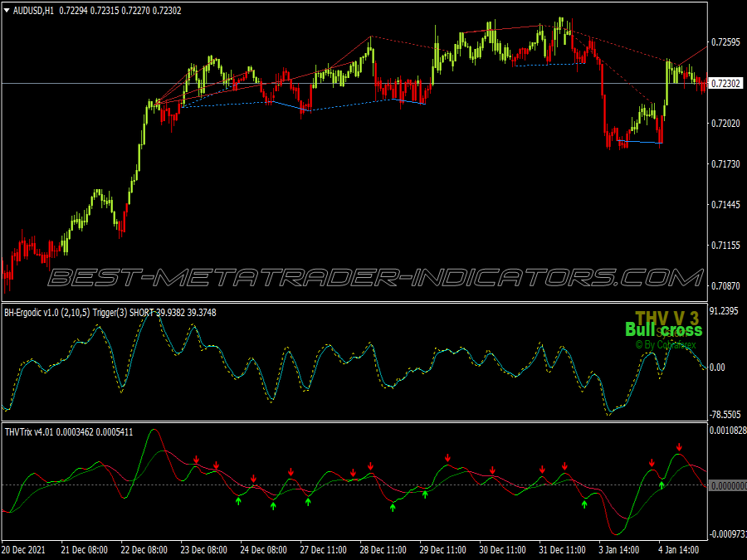Click the first red sell arrow in THVTrix

click(196, 460)
